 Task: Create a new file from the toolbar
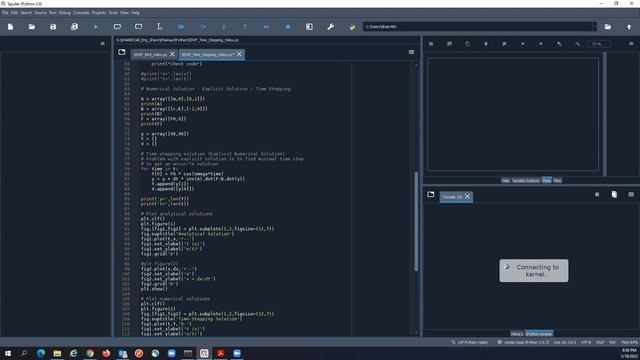[x=11, y=27]
